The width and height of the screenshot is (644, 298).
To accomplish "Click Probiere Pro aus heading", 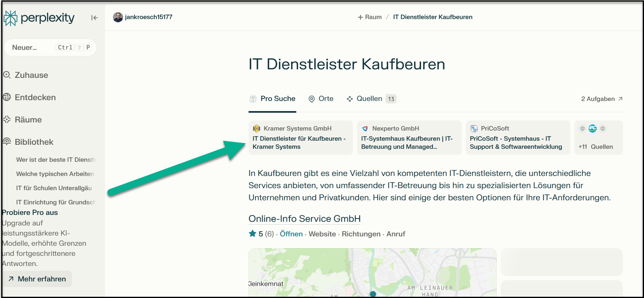I will click(30, 212).
